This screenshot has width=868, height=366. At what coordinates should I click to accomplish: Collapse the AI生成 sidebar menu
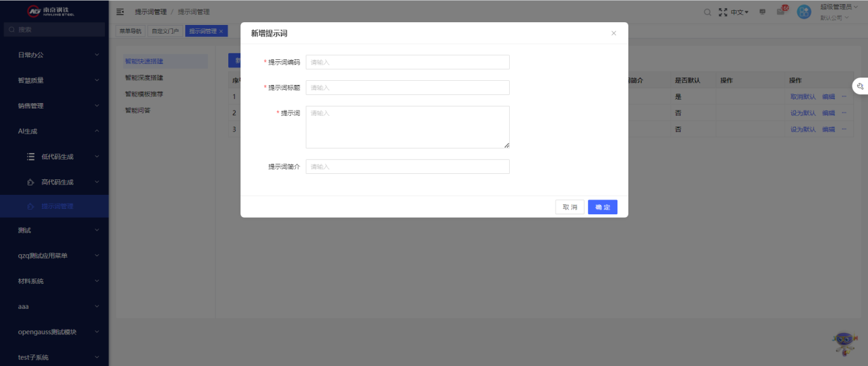tap(54, 131)
